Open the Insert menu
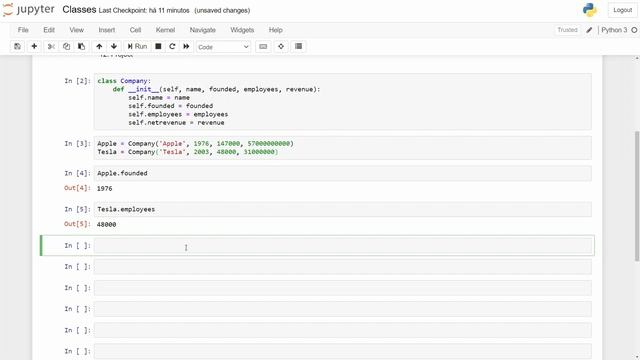The width and height of the screenshot is (640, 360). (107, 30)
